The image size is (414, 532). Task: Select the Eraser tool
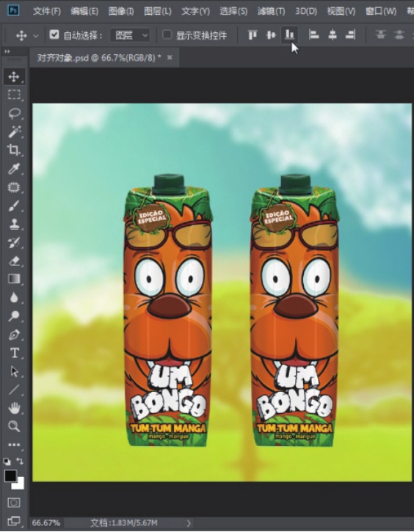(x=14, y=261)
